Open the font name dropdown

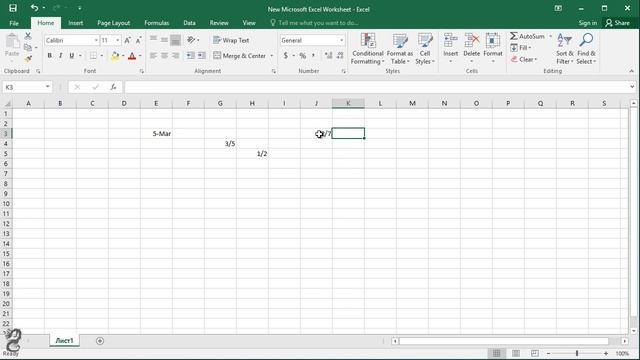click(96, 40)
